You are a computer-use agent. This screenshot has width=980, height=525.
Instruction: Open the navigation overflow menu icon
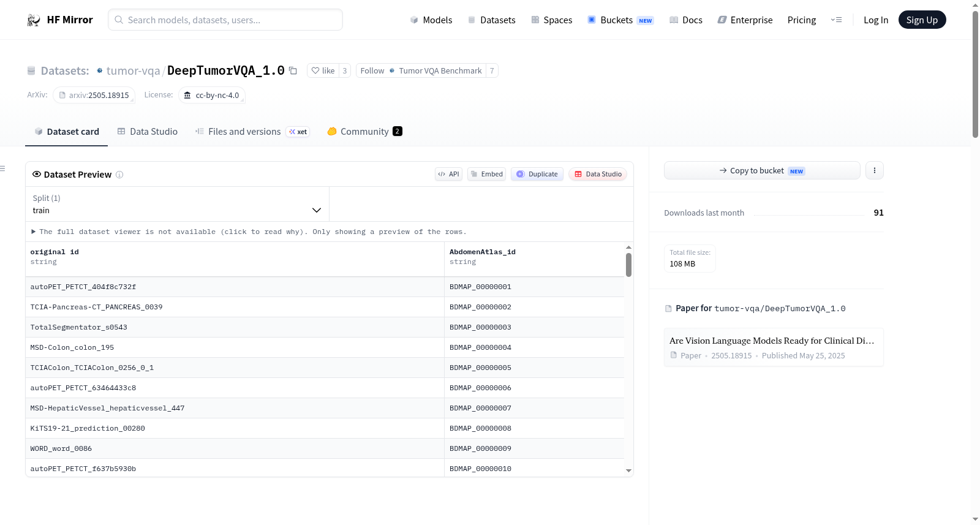click(836, 20)
